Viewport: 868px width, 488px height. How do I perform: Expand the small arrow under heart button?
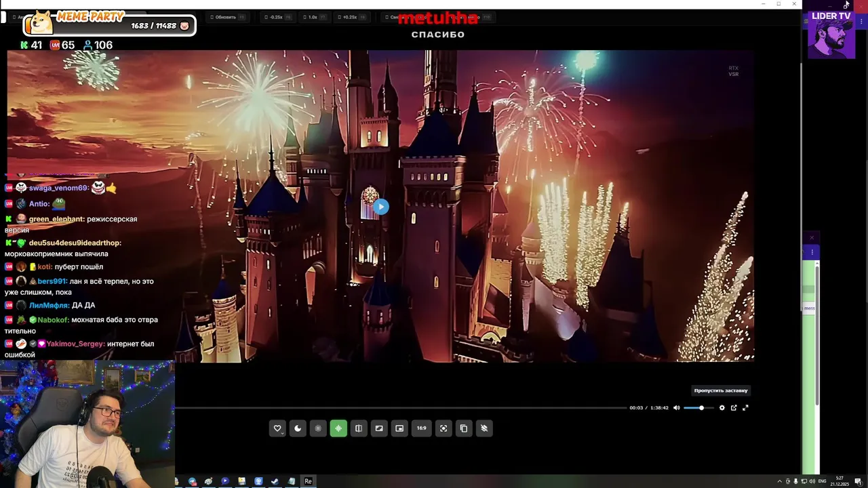tap(281, 434)
